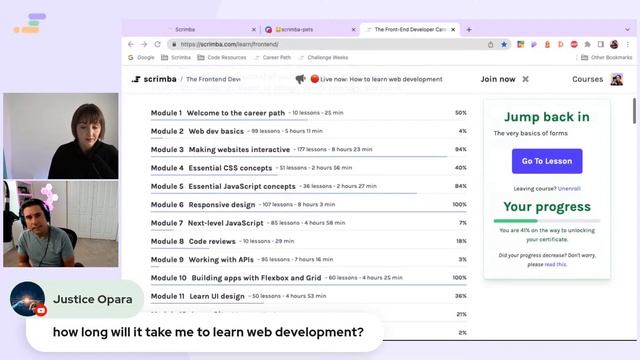Open the Scrimba user avatar

[617, 79]
